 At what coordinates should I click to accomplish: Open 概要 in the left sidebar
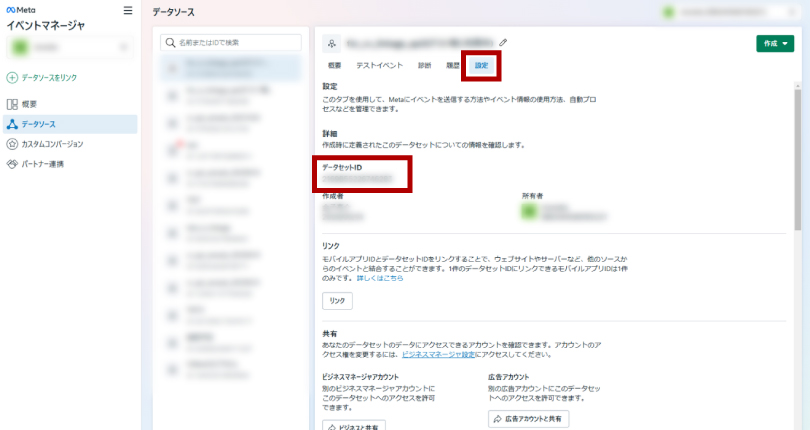(x=71, y=104)
